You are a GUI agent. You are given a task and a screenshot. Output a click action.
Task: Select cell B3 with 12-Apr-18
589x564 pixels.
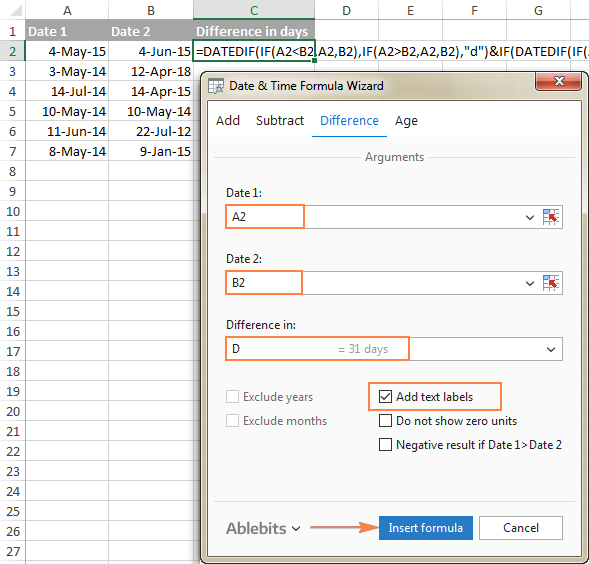click(x=151, y=71)
